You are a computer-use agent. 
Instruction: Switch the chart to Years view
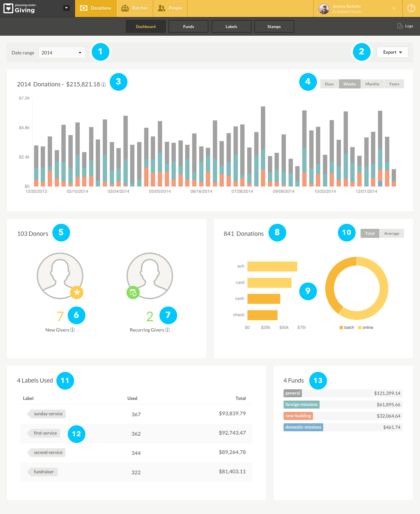[394, 84]
